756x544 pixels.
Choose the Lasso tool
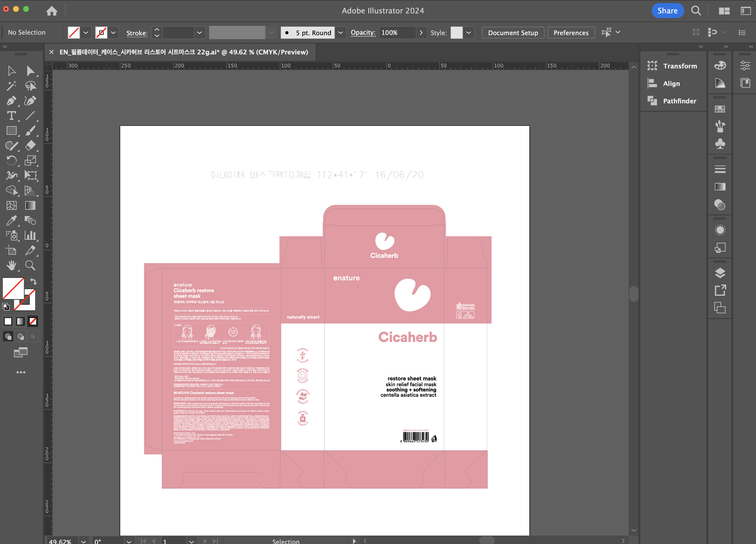click(x=30, y=86)
